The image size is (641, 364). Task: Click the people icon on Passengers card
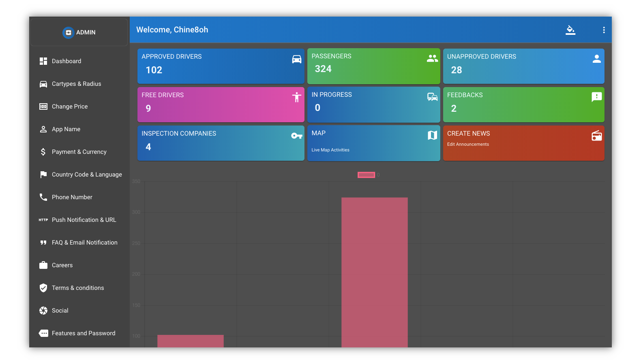click(432, 59)
